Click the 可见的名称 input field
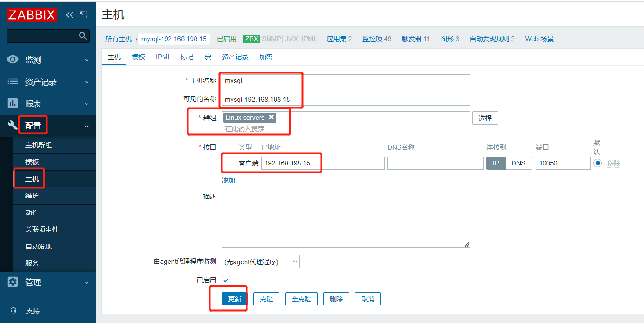This screenshot has width=644, height=323. pyautogui.click(x=346, y=99)
